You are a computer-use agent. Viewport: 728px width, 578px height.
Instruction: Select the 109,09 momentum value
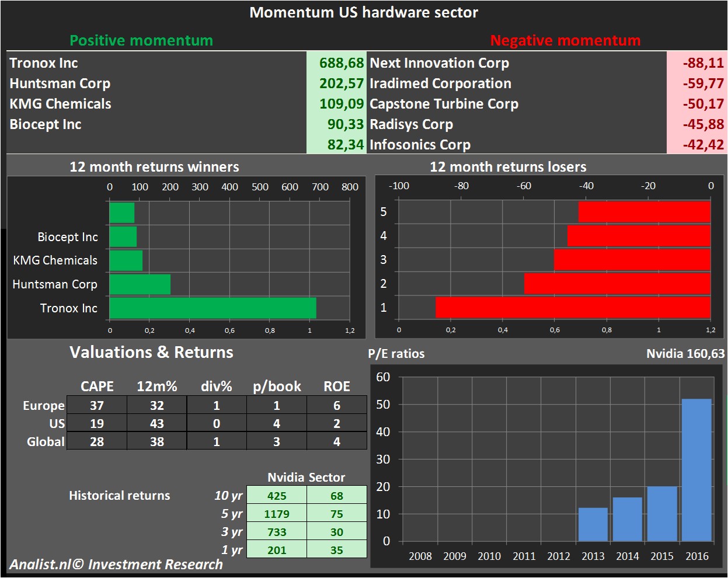(342, 104)
